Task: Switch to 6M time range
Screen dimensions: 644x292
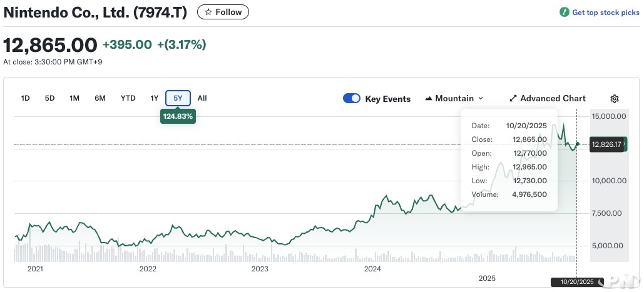Action: 100,98
